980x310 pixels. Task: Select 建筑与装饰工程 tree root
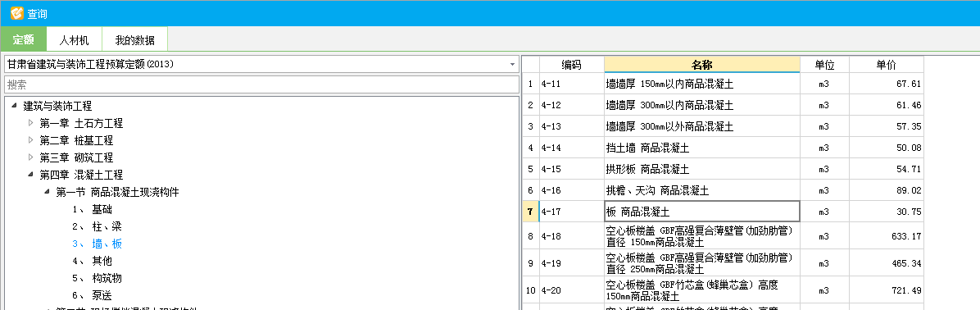click(x=57, y=107)
